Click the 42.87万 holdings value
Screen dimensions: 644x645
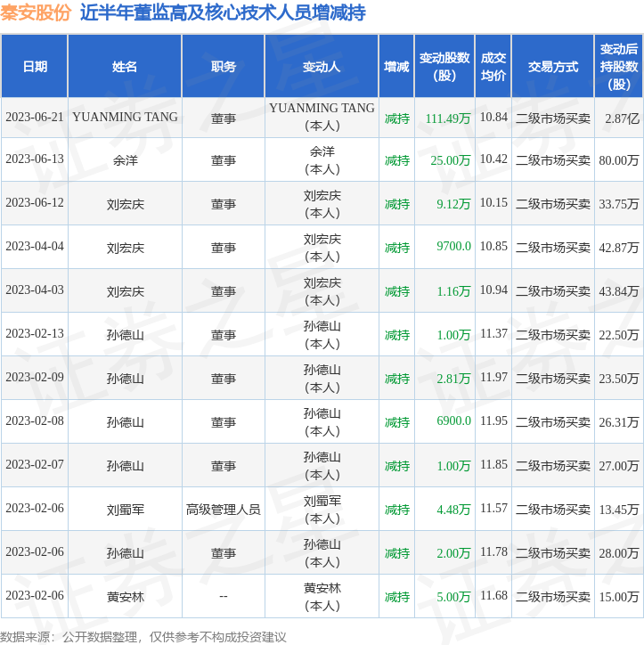pyautogui.click(x=619, y=248)
